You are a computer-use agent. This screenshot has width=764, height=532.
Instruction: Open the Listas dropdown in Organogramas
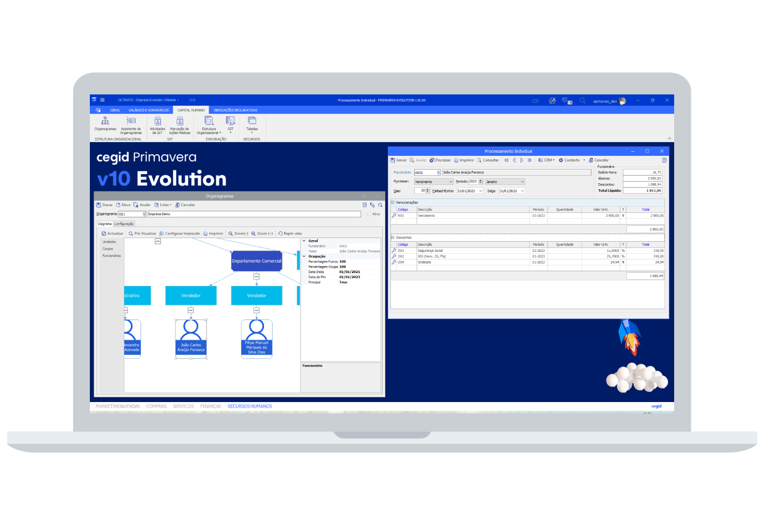(x=163, y=205)
